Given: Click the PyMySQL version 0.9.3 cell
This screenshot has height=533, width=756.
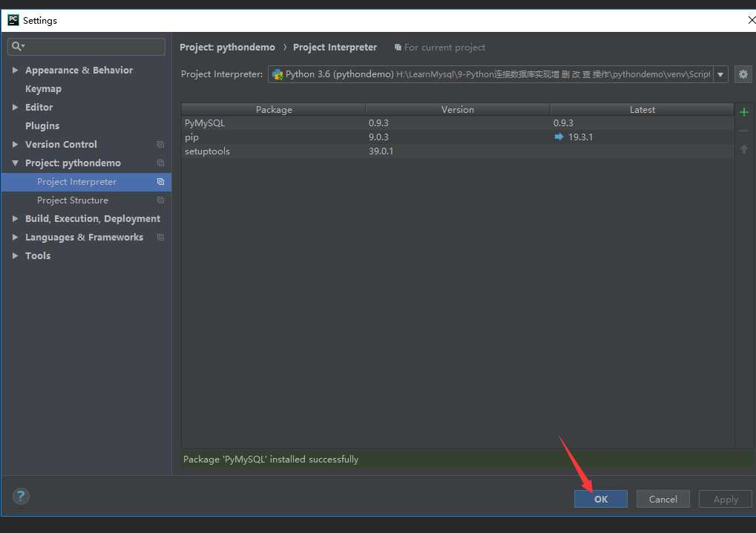Looking at the screenshot, I should (x=378, y=123).
